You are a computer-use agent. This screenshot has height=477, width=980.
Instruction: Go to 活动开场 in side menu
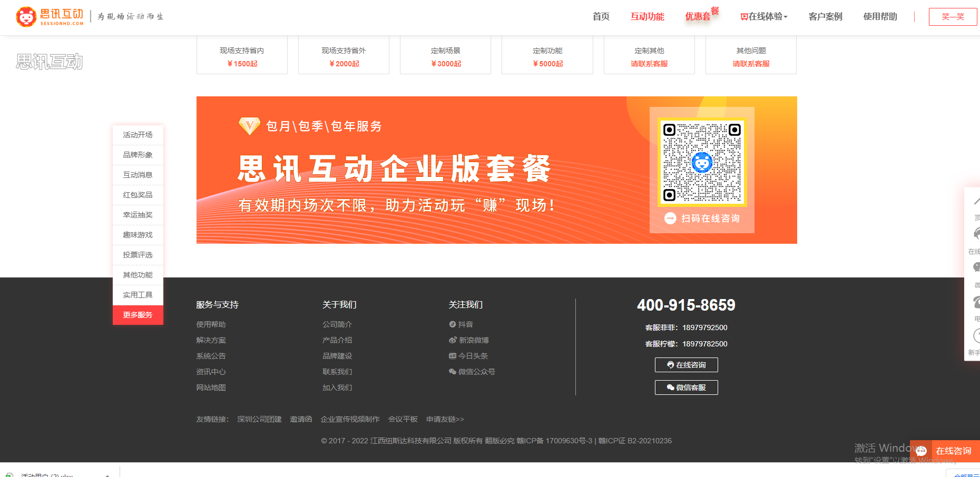click(x=138, y=135)
